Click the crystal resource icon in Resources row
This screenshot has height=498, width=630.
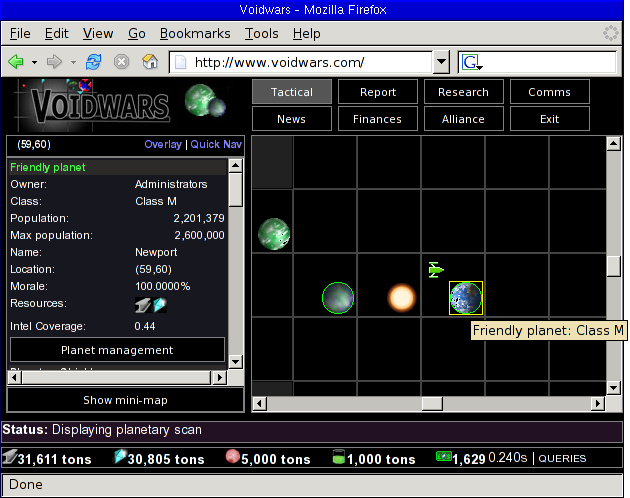pyautogui.click(x=160, y=305)
